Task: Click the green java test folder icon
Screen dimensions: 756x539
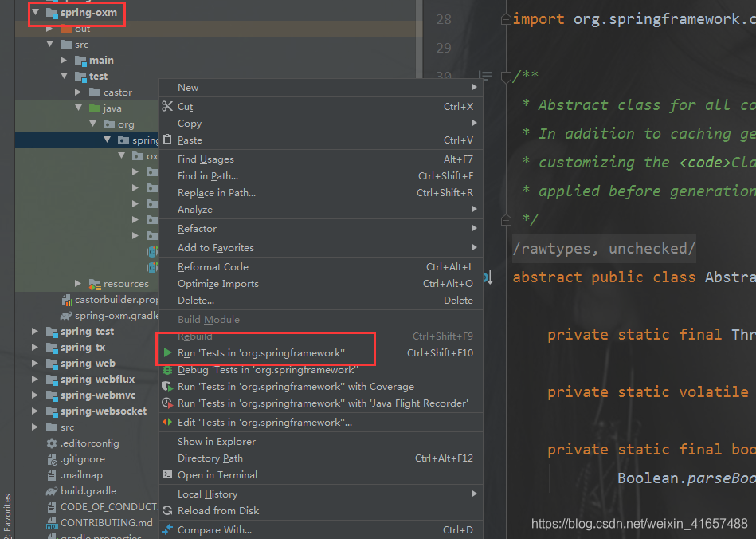Action: click(95, 108)
